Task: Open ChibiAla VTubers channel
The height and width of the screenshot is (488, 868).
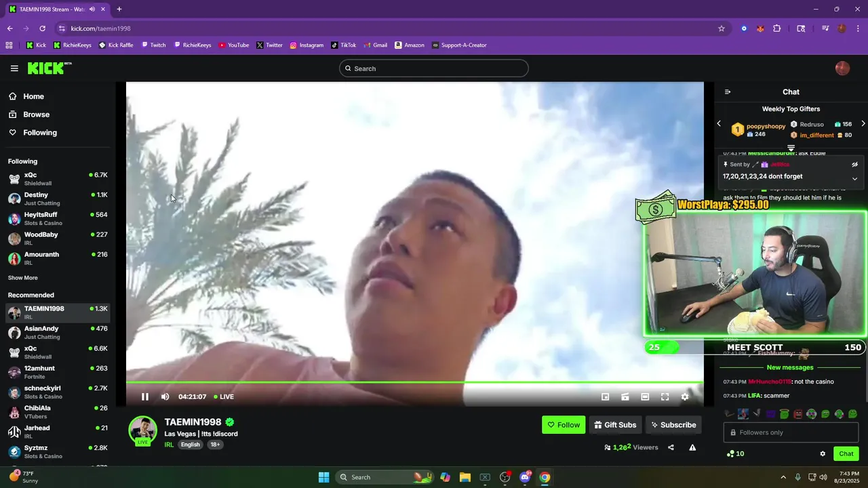Action: [x=58, y=412]
